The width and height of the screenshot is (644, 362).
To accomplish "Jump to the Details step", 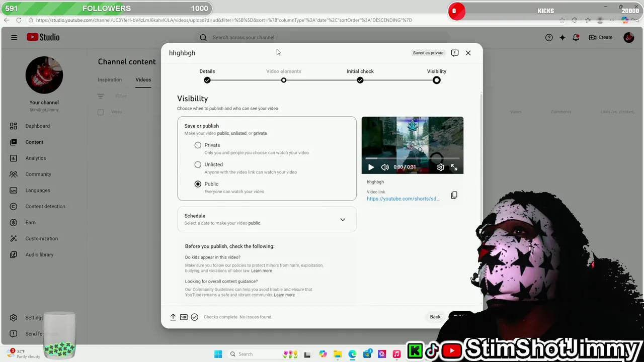I will click(207, 75).
